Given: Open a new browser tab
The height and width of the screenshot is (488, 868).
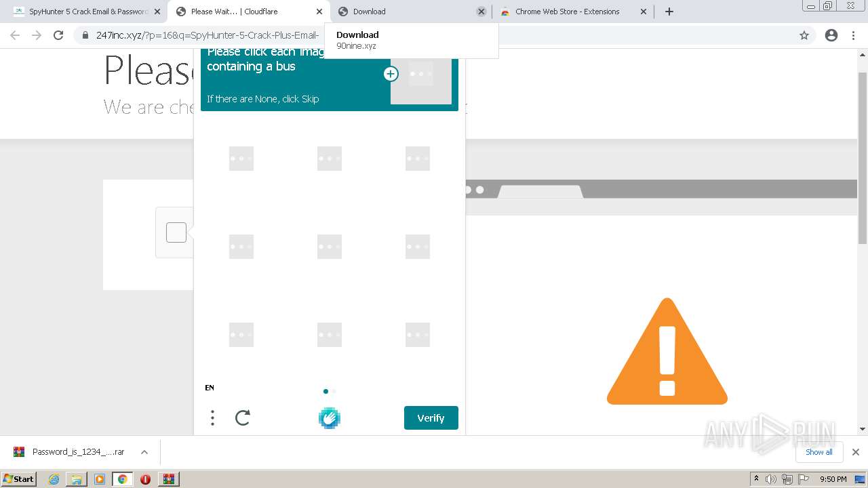Looking at the screenshot, I should [669, 12].
